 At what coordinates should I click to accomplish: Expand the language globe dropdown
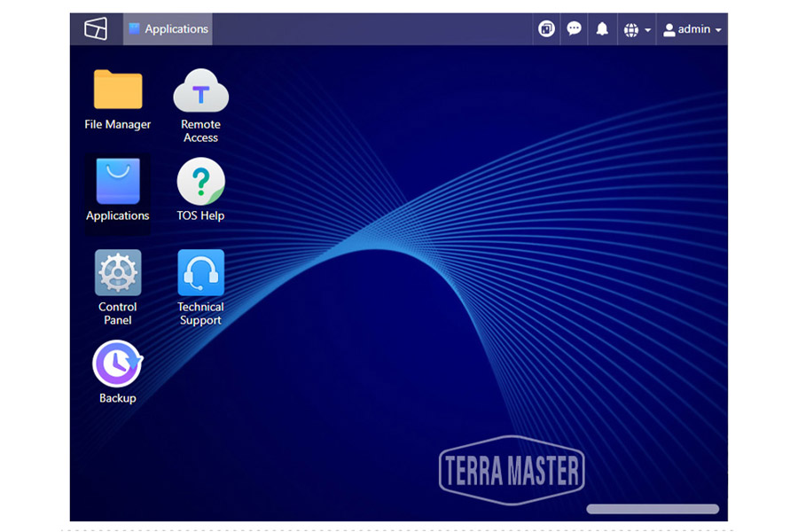pos(633,27)
